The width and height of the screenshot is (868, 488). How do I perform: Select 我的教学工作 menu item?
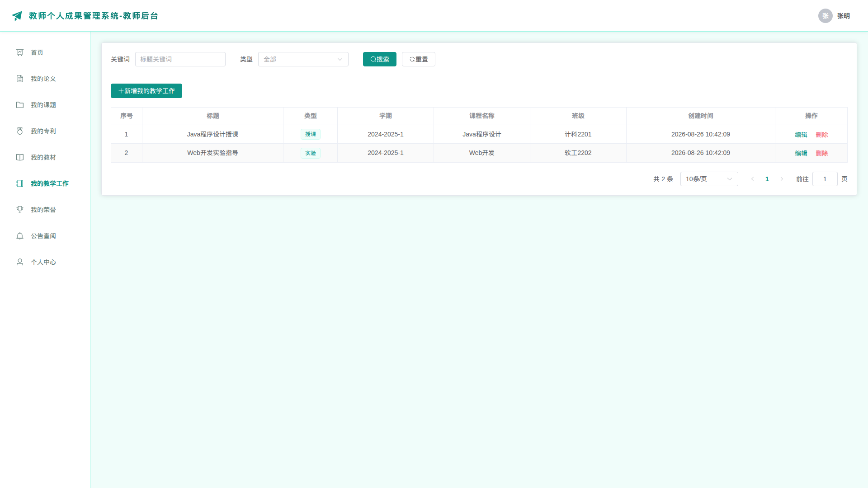(x=45, y=183)
